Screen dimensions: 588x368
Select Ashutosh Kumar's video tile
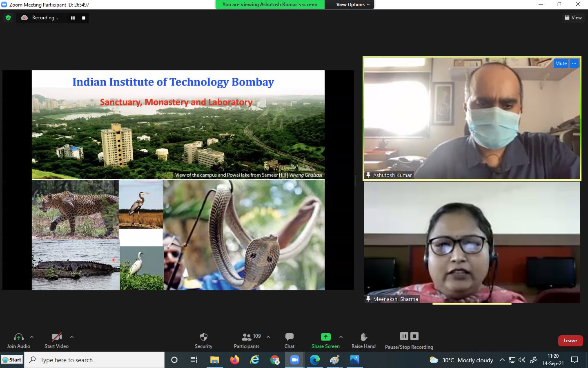pyautogui.click(x=472, y=119)
